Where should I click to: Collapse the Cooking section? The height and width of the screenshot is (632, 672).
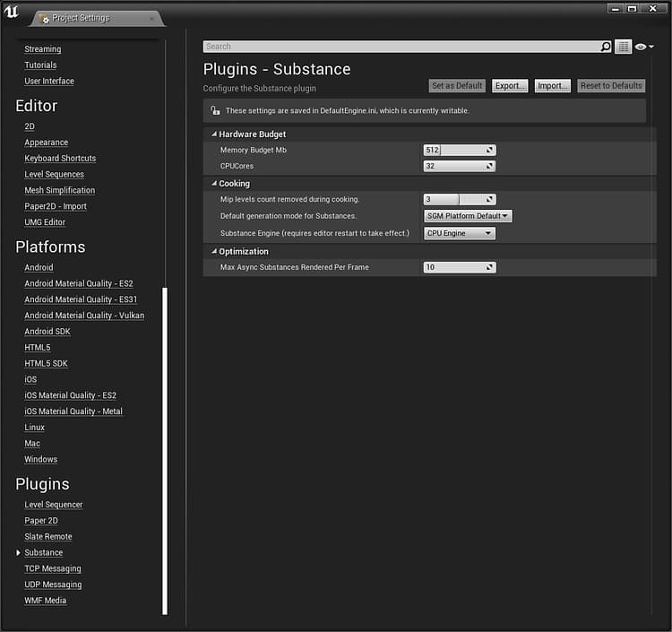(x=214, y=184)
